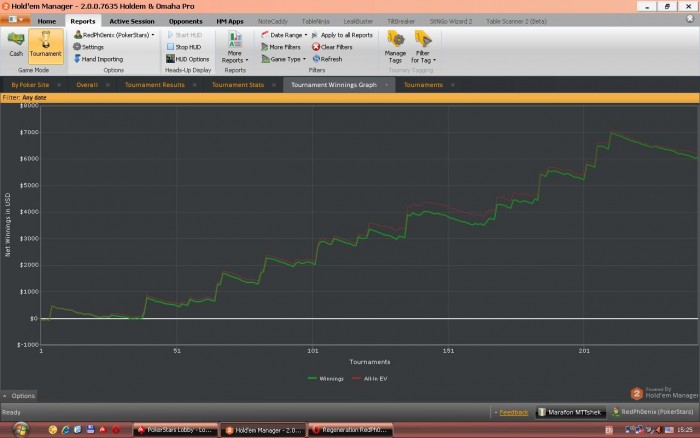Select the Tournament game mode icon
Viewport: 700px width, 438px height.
pos(46,46)
